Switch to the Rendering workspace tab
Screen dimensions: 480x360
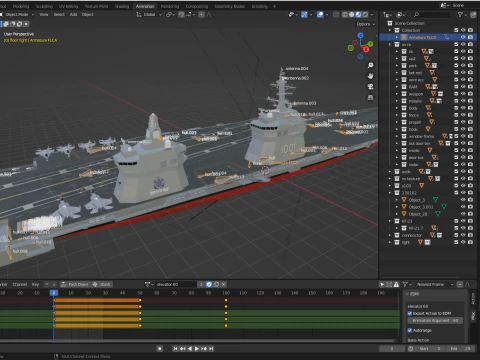click(170, 6)
